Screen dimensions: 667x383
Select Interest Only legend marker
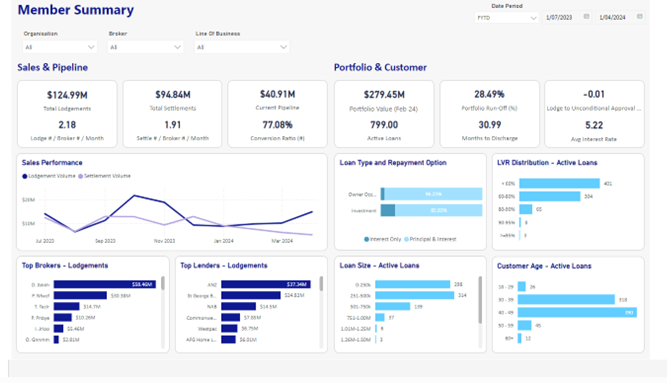point(367,239)
